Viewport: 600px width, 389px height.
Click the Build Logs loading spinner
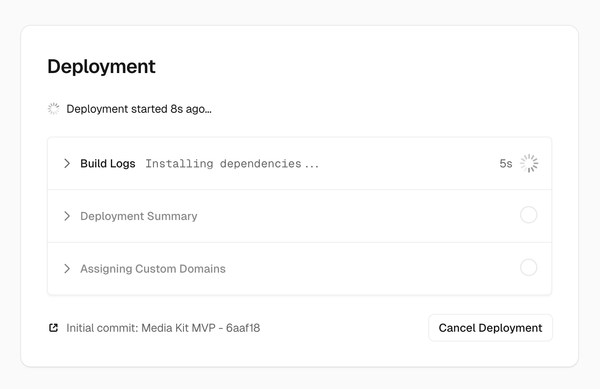(529, 163)
